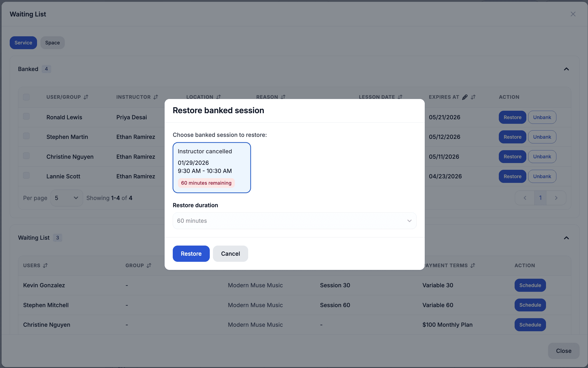Click Restore button in the dialog
Screen dimensions: 588x368
click(191, 254)
